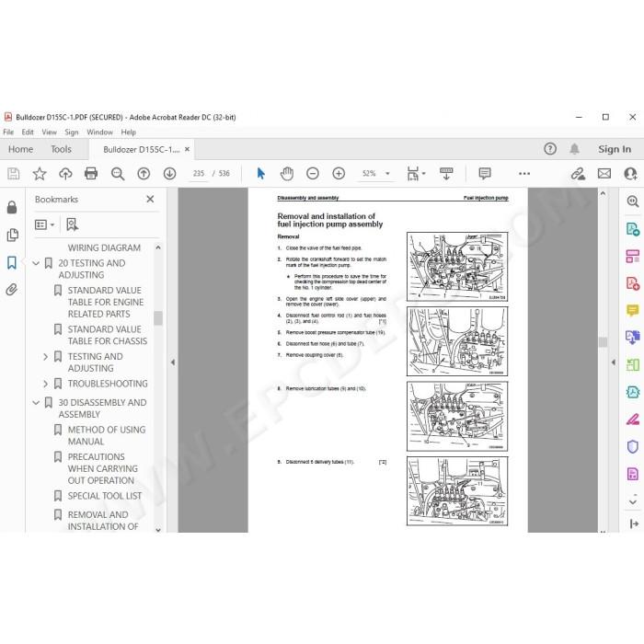Open the File menu
The image size is (644, 644).
click(8, 132)
